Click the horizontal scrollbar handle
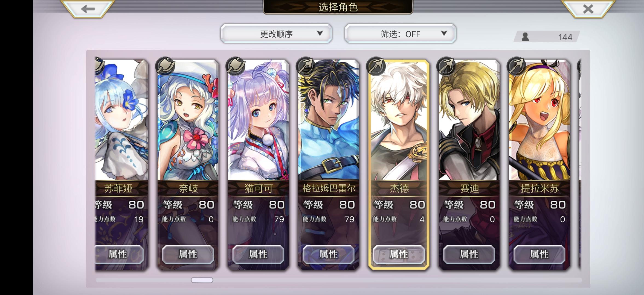644x295 pixels. tap(202, 280)
